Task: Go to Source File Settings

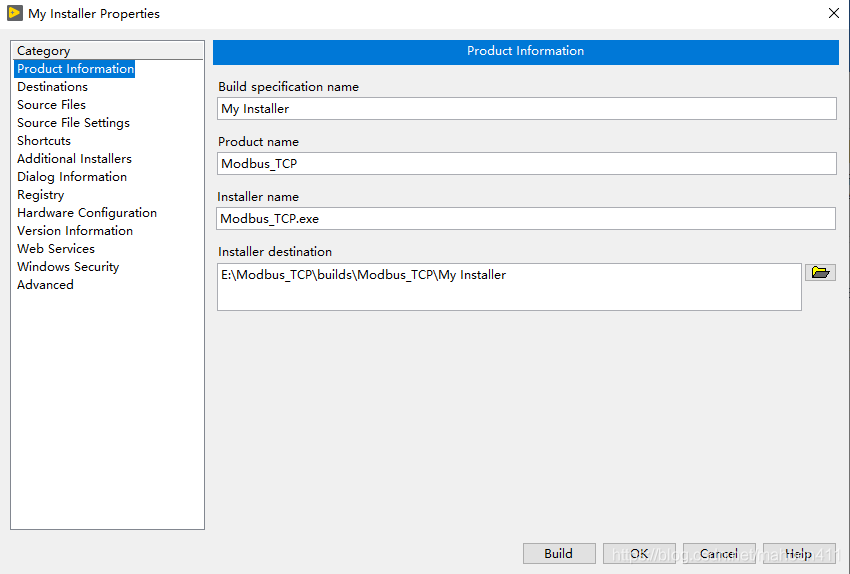Action: (73, 122)
